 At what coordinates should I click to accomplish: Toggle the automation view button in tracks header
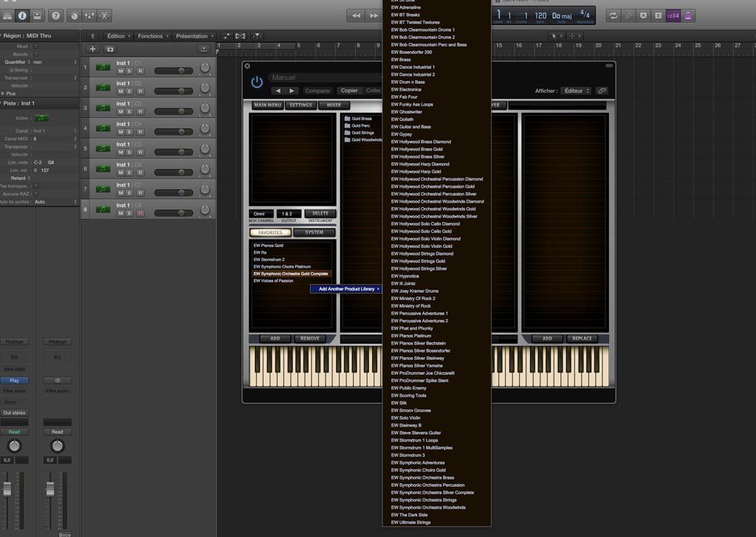click(x=227, y=36)
